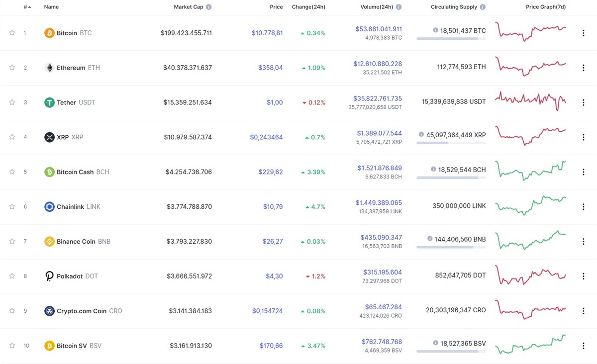This screenshot has height=364, width=597.
Task: Sort the table by Market Cap column
Action: pos(190,7)
